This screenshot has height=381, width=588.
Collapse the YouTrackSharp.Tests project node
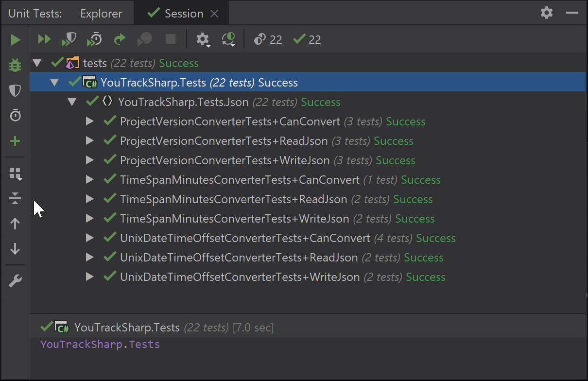54,83
